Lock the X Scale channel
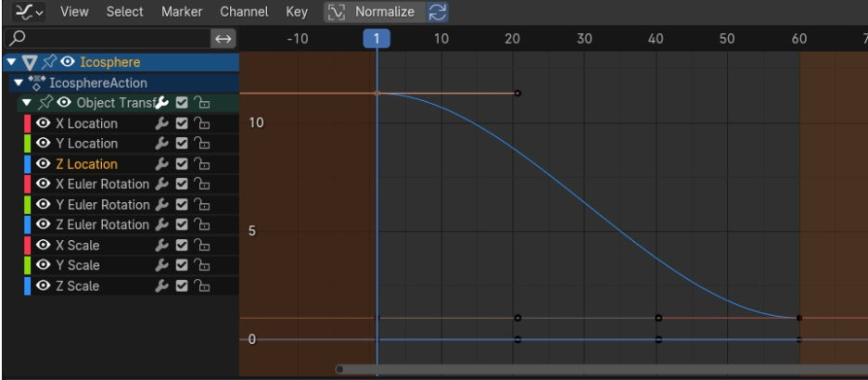Image resolution: width=868 pixels, height=380 pixels. pos(202,245)
